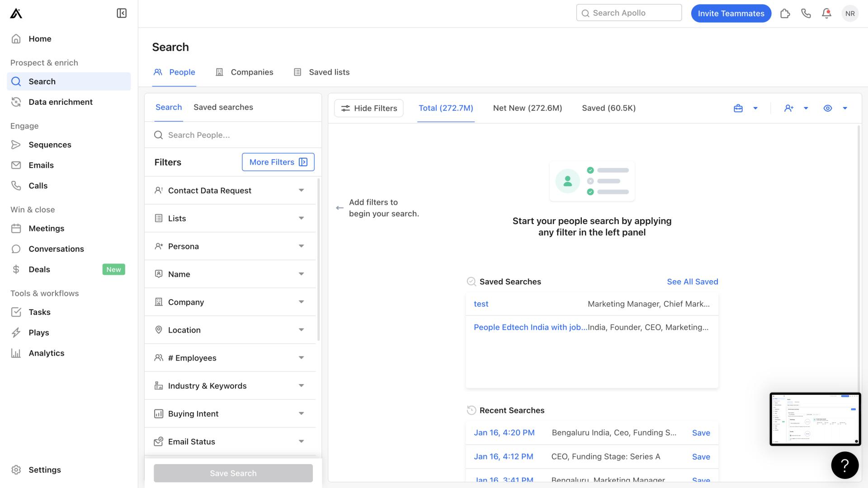Select the Search tab in filter panel
Image resolution: width=868 pixels, height=488 pixels.
tap(169, 108)
